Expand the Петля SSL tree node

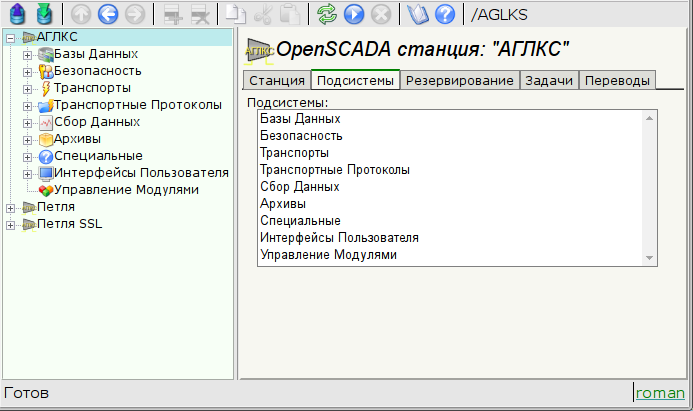(x=10, y=224)
